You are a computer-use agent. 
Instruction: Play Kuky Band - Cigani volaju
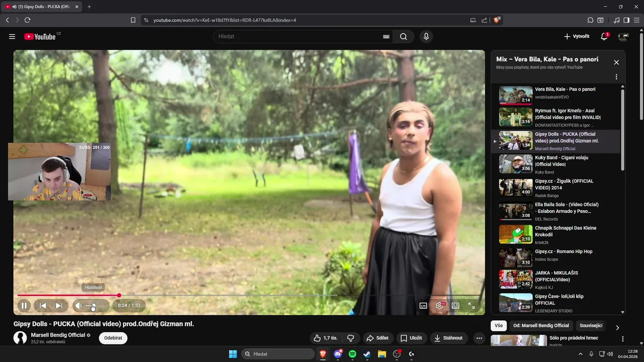coord(555,164)
